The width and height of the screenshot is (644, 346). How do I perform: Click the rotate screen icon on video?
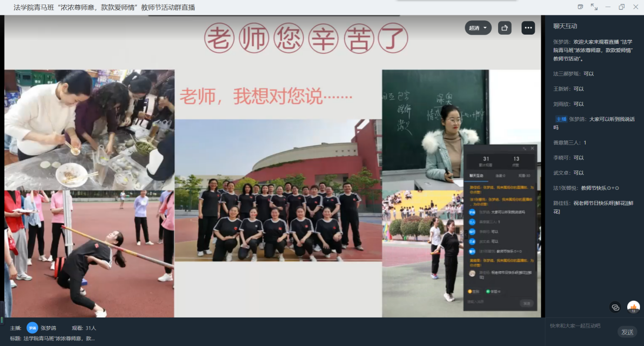pyautogui.click(x=504, y=28)
